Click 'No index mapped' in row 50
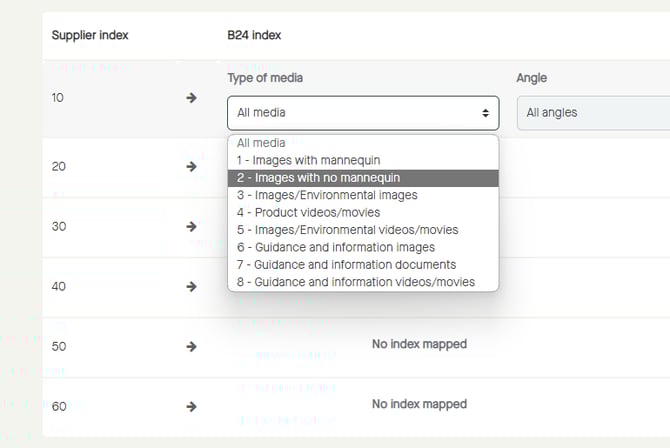The image size is (670, 448). click(x=419, y=345)
